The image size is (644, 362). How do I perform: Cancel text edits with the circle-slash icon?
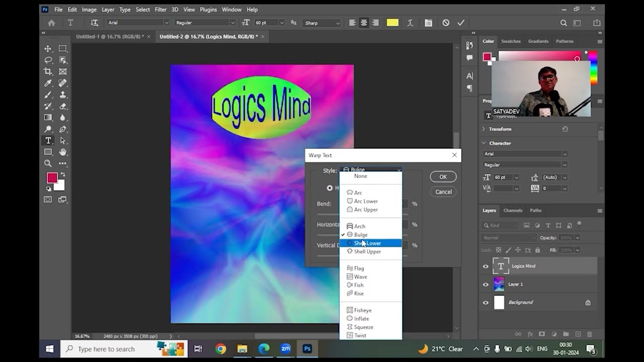[x=446, y=23]
